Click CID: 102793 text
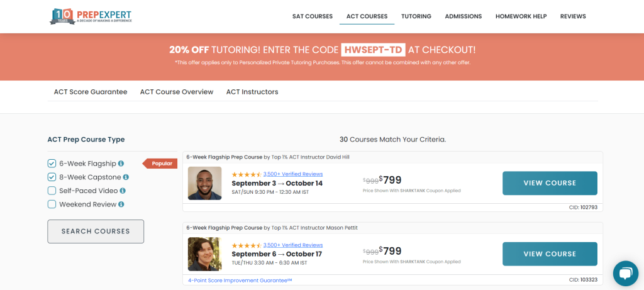This screenshot has width=644, height=290. coord(583,208)
